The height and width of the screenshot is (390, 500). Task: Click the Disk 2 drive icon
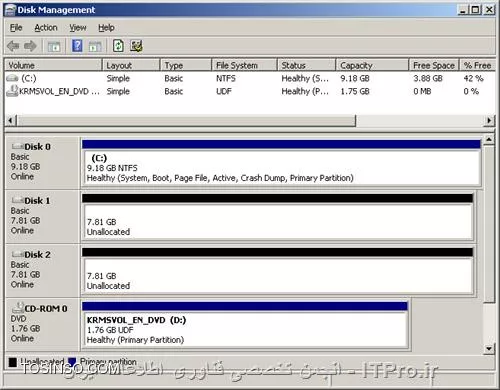pos(17,254)
